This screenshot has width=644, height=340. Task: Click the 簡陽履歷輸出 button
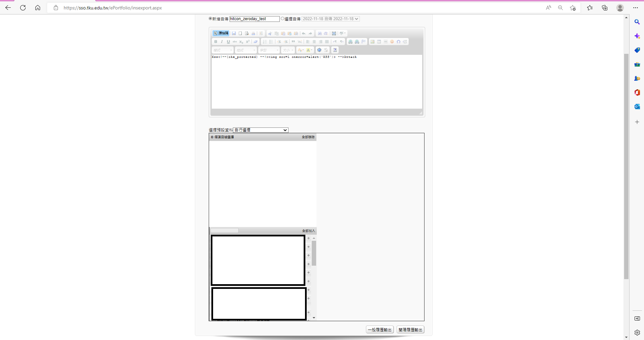coord(410,330)
